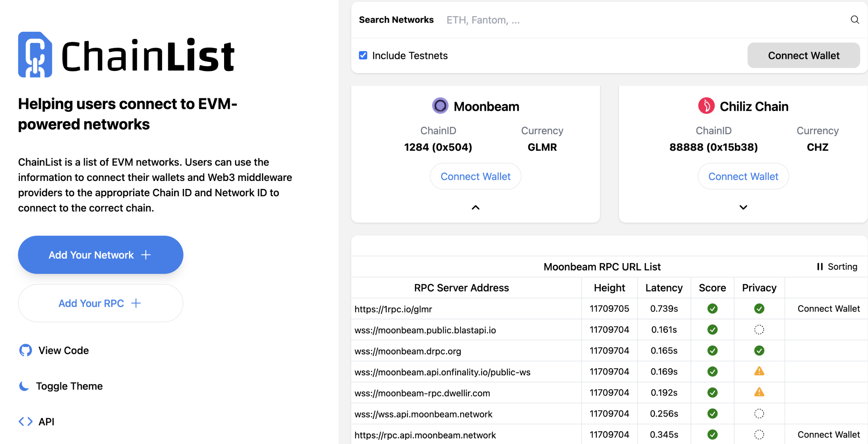The width and height of the screenshot is (868, 444).
Task: Click the Chiliz Chain network logo
Action: click(x=706, y=106)
